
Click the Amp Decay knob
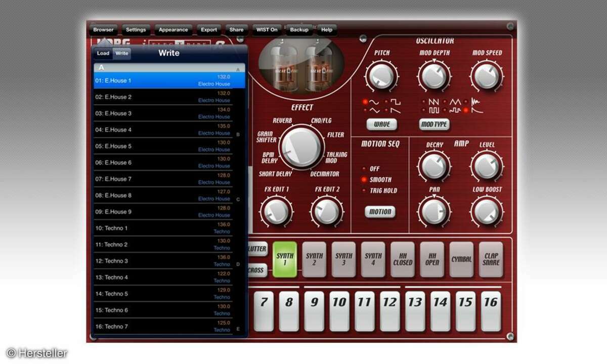(x=434, y=166)
